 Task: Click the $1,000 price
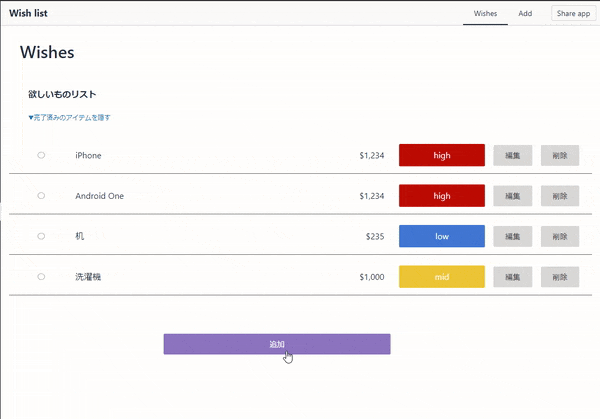tap(372, 277)
